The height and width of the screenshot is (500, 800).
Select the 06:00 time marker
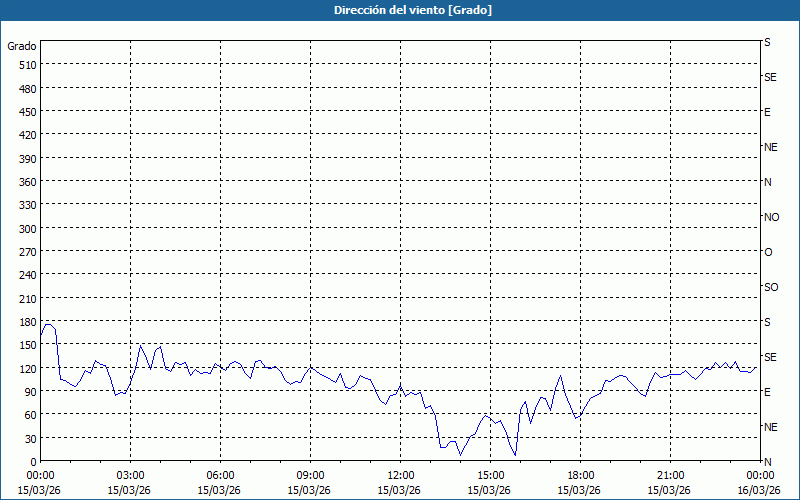pyautogui.click(x=220, y=475)
